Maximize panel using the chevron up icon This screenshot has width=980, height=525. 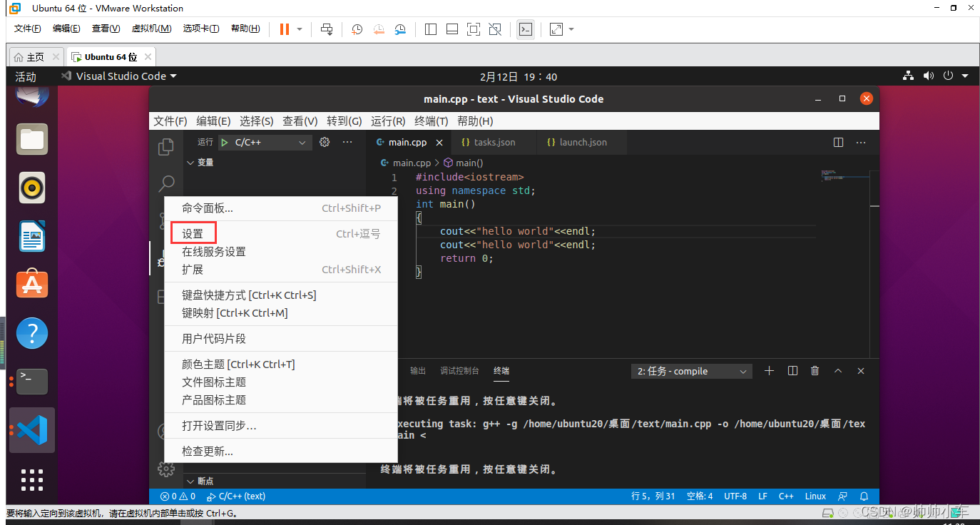pos(838,371)
